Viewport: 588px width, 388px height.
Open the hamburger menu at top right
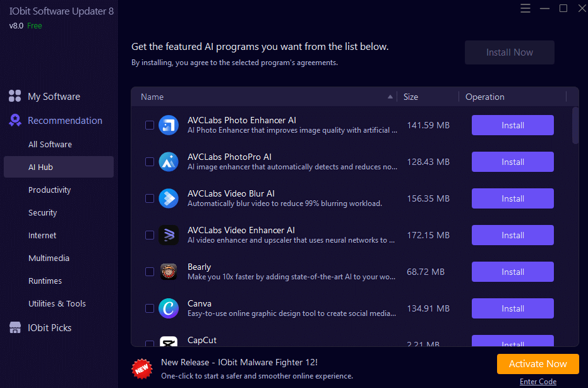[x=525, y=8]
